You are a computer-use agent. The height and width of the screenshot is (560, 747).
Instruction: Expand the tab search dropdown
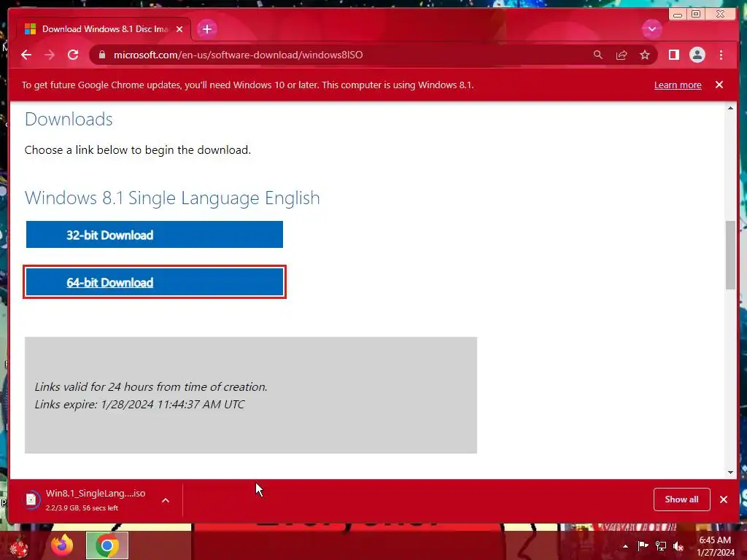pyautogui.click(x=651, y=29)
